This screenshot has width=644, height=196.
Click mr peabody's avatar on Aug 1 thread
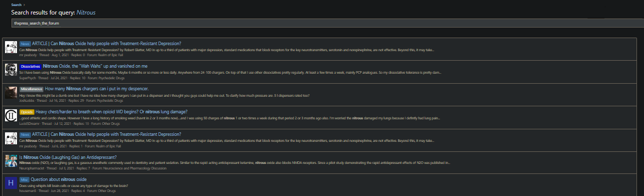[x=11, y=47]
